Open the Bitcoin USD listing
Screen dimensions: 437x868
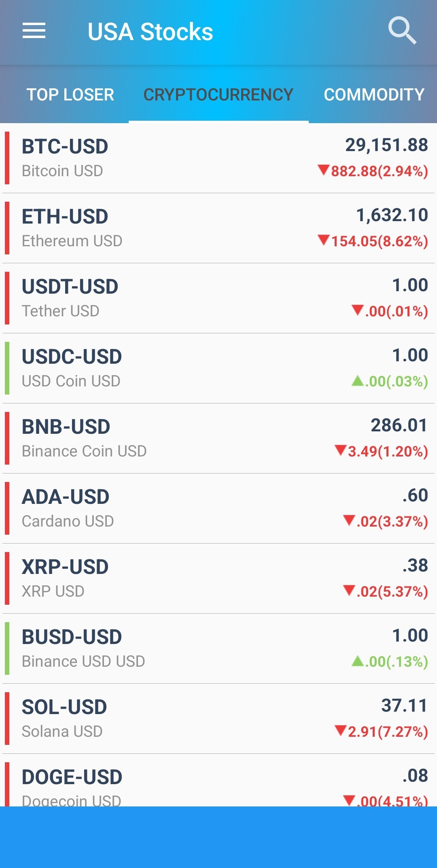[x=218, y=158]
